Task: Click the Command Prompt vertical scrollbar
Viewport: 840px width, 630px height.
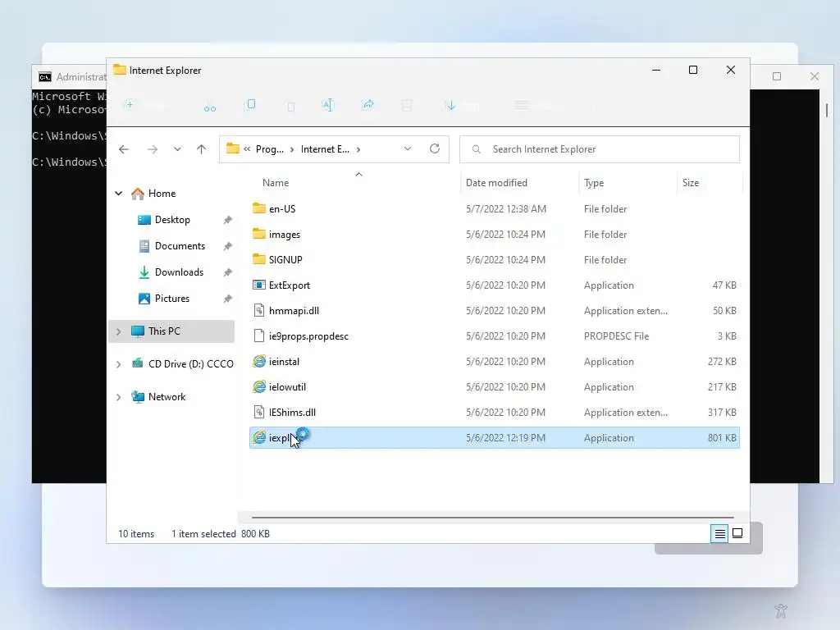Action: click(827, 110)
